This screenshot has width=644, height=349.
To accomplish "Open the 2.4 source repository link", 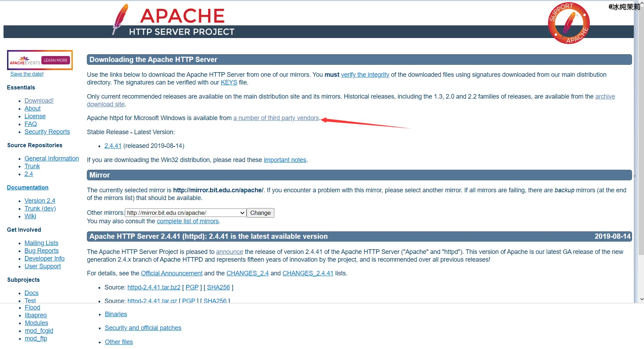I will (x=29, y=174).
